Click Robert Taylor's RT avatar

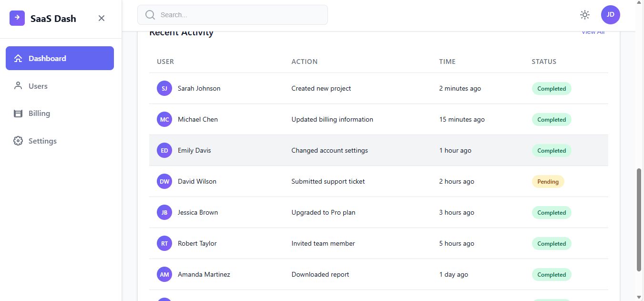[x=164, y=243]
